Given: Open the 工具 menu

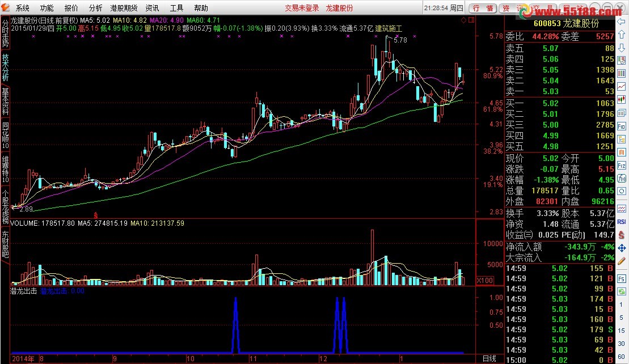Looking at the screenshot, I should 176,8.
